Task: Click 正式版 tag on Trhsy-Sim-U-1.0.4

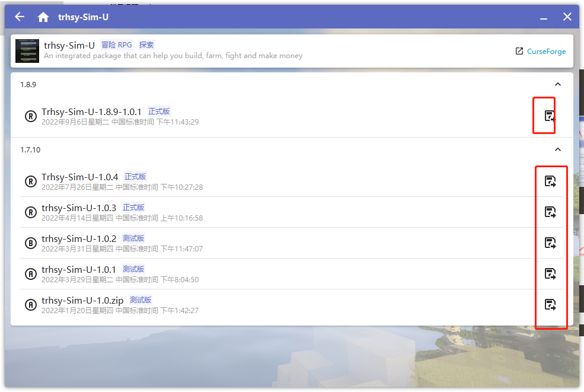Action: (x=135, y=177)
